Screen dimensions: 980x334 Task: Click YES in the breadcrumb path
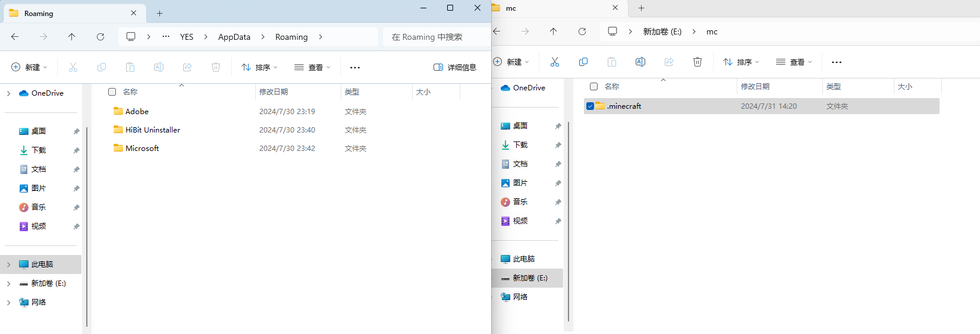click(x=187, y=37)
